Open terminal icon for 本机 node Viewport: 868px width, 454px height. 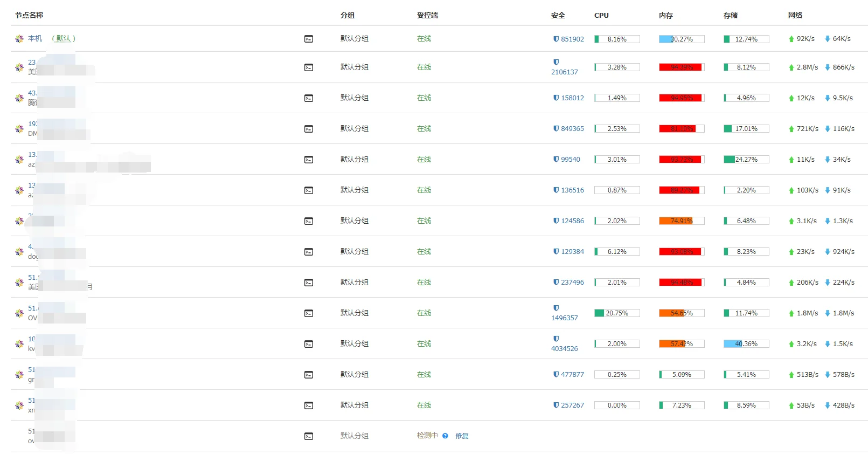click(309, 39)
